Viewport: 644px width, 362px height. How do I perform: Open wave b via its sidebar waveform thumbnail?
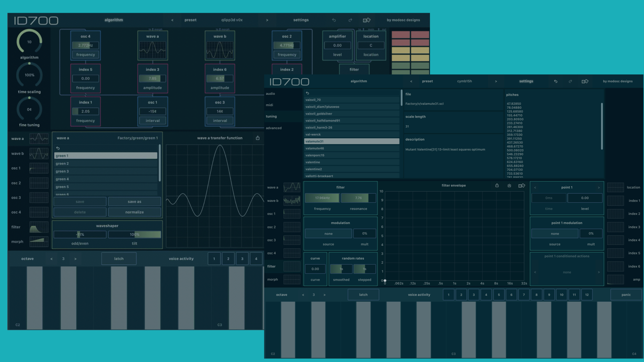[x=292, y=200]
